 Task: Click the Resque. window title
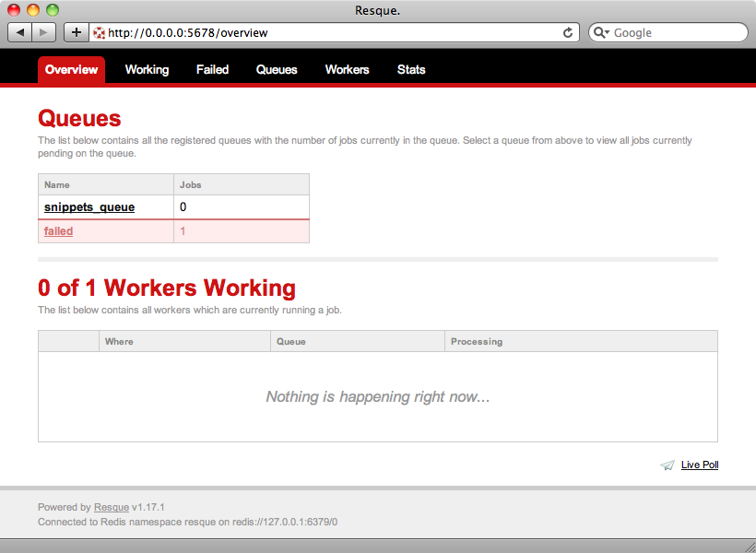point(377,10)
